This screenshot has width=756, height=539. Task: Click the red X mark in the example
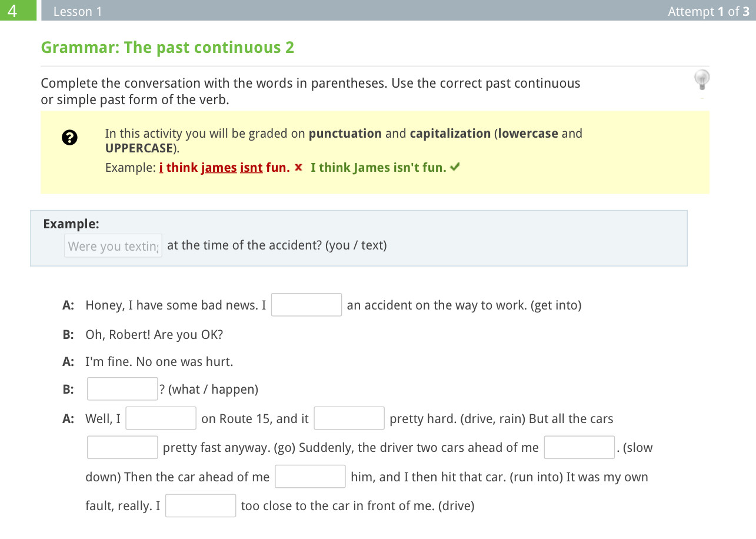point(298,168)
